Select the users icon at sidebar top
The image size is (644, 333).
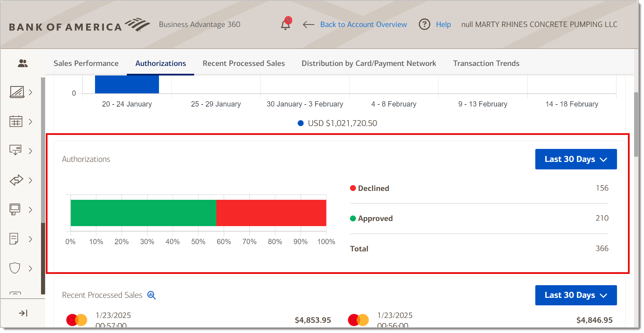click(x=23, y=63)
